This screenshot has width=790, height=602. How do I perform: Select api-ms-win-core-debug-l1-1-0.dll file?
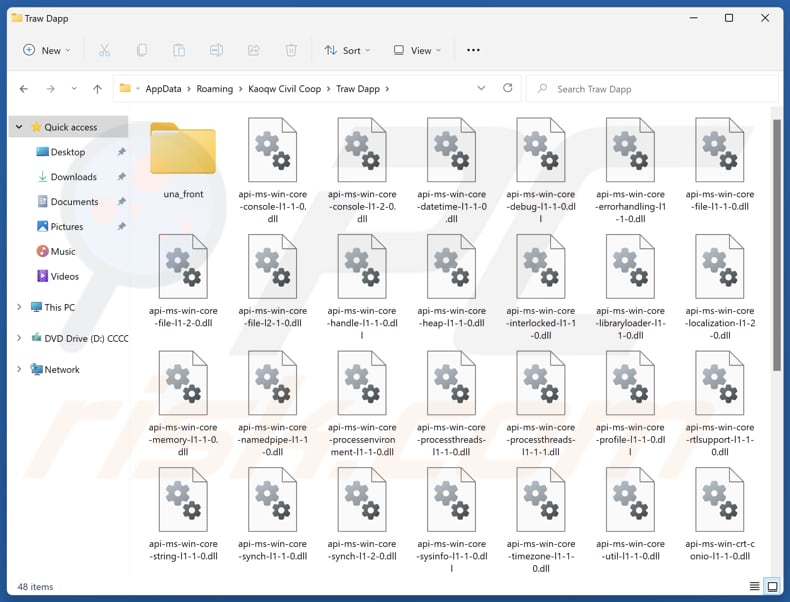(x=541, y=170)
